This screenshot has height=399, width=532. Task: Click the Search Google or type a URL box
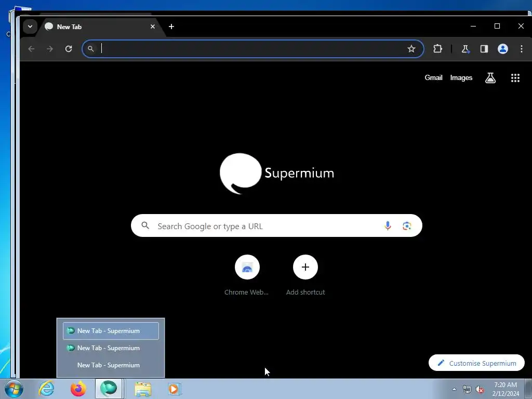[x=276, y=225]
